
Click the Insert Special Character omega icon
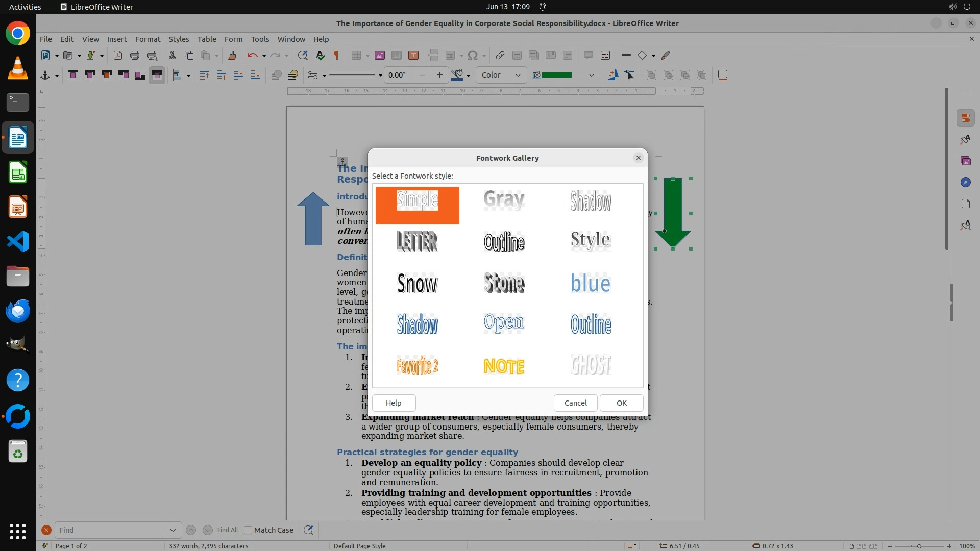pos(473,56)
